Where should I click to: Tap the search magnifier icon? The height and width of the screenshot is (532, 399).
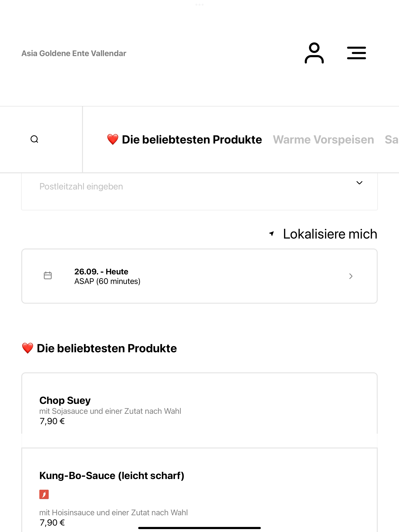coord(34,139)
